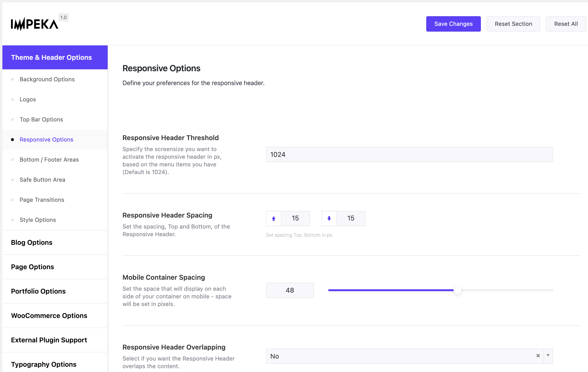This screenshot has height=372, width=588.
Task: Click the up arrow icon to increase top spacing
Action: tap(273, 218)
